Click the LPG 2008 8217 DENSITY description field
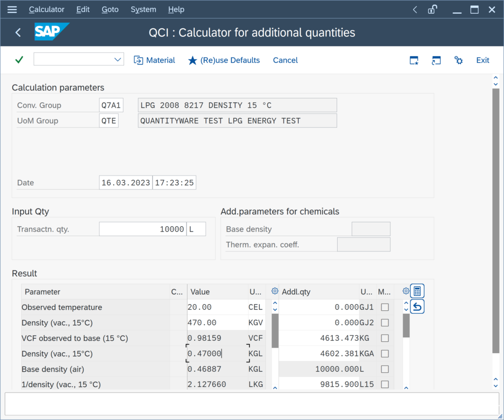 [237, 105]
